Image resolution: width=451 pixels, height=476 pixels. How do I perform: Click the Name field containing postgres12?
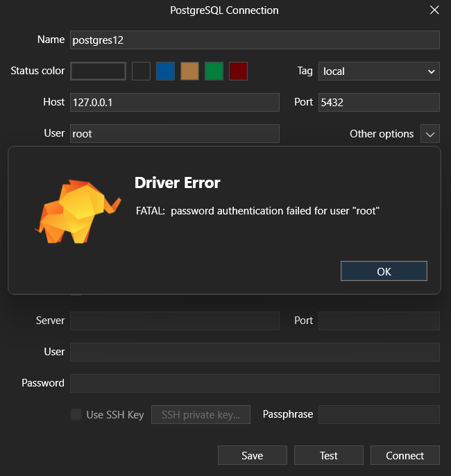pos(255,40)
